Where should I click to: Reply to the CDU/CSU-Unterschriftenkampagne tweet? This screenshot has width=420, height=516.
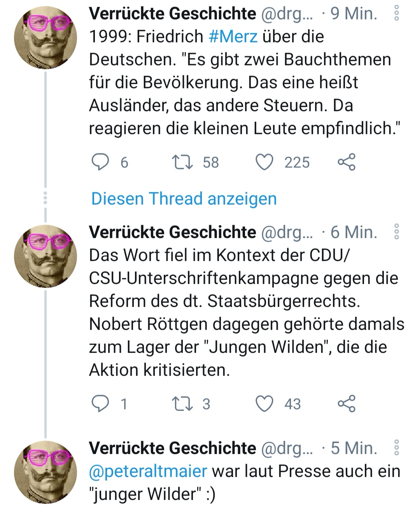coord(100,404)
